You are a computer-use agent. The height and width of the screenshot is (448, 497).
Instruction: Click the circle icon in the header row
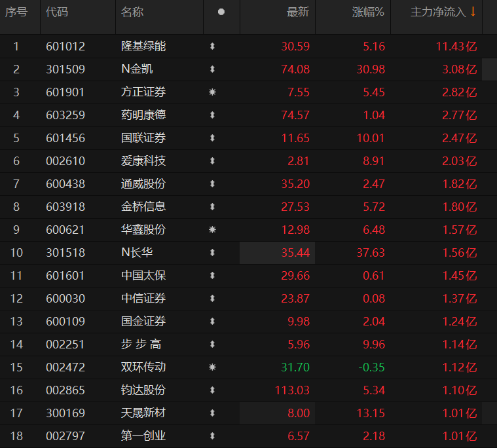click(x=221, y=12)
